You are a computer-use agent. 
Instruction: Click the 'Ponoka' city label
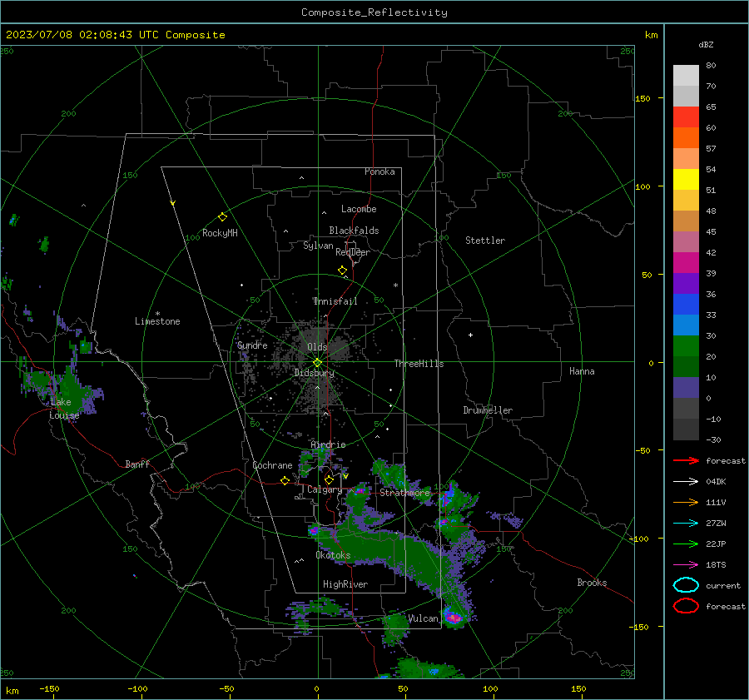(x=379, y=171)
